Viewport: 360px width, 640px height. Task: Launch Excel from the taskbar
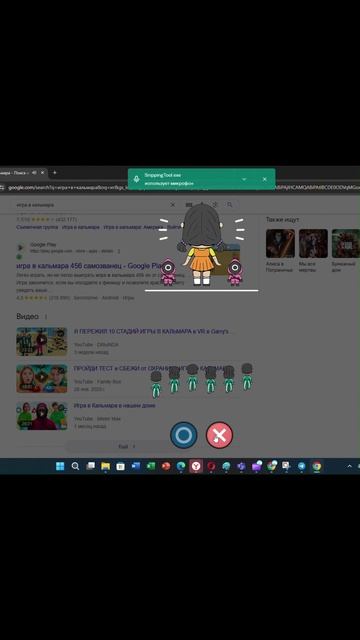pos(151,466)
